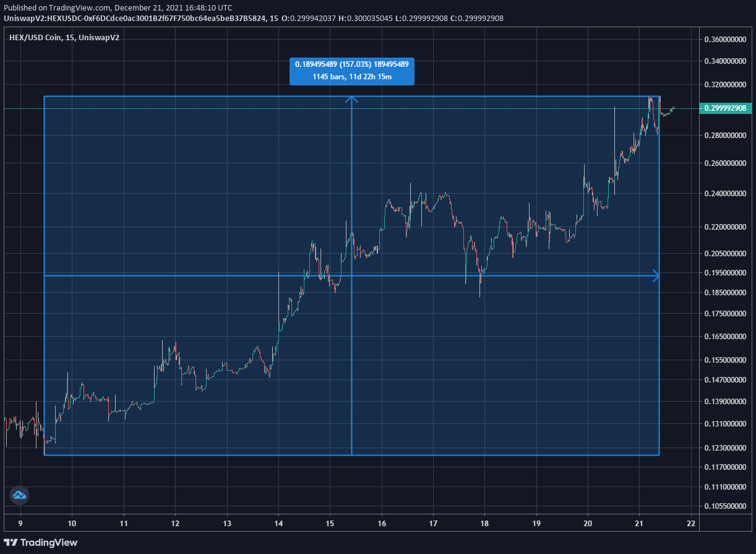Click the UniswapV2:HEXUSDC symbol line in header
756x554 pixels.
click(253, 18)
